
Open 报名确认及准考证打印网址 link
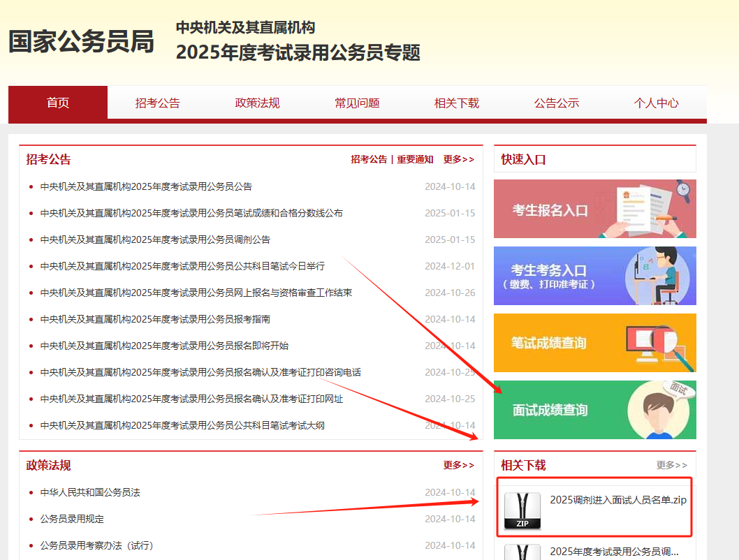[x=191, y=399]
